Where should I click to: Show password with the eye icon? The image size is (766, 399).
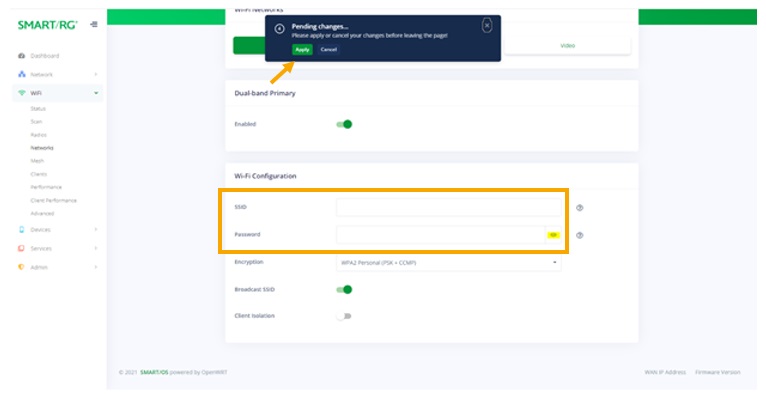pos(553,235)
